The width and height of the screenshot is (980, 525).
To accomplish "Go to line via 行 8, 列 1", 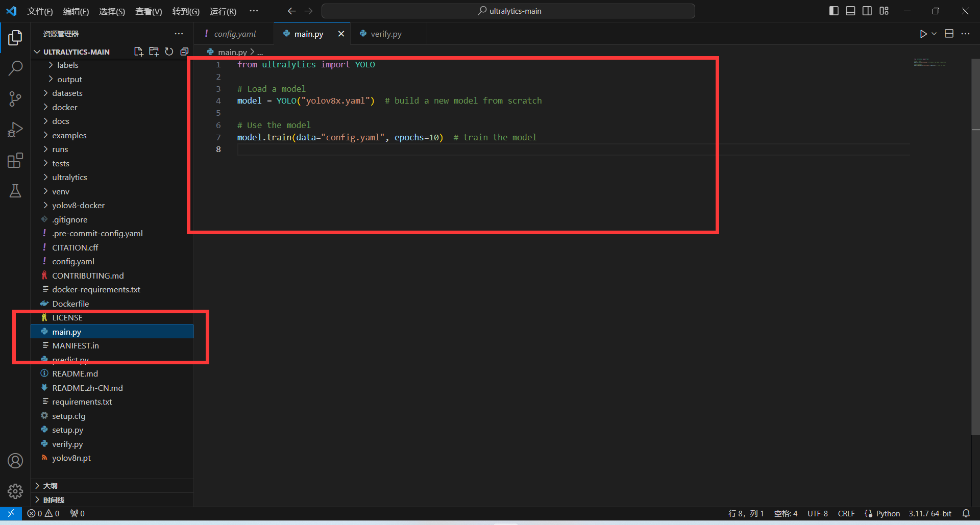I will click(x=746, y=513).
